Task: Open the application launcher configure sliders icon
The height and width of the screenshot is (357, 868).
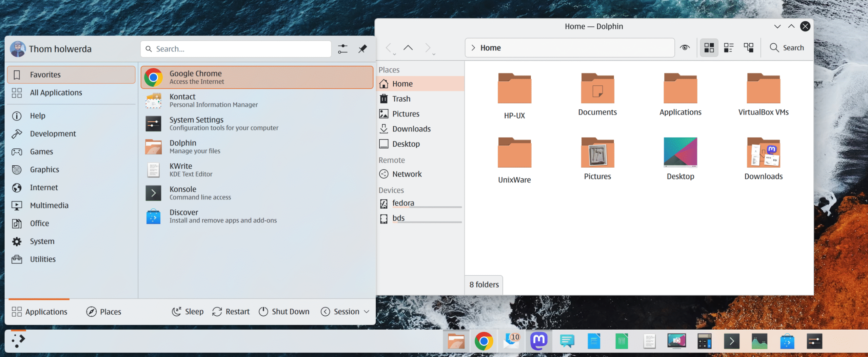Action: (342, 49)
